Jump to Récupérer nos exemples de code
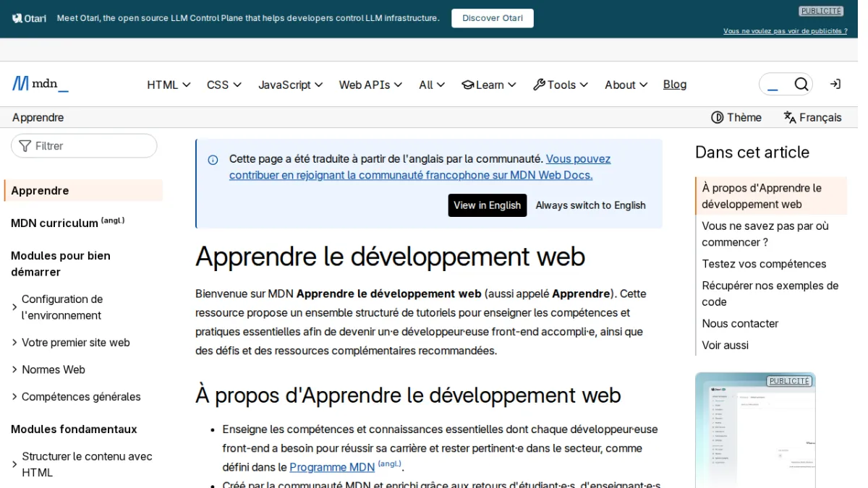 (x=771, y=294)
